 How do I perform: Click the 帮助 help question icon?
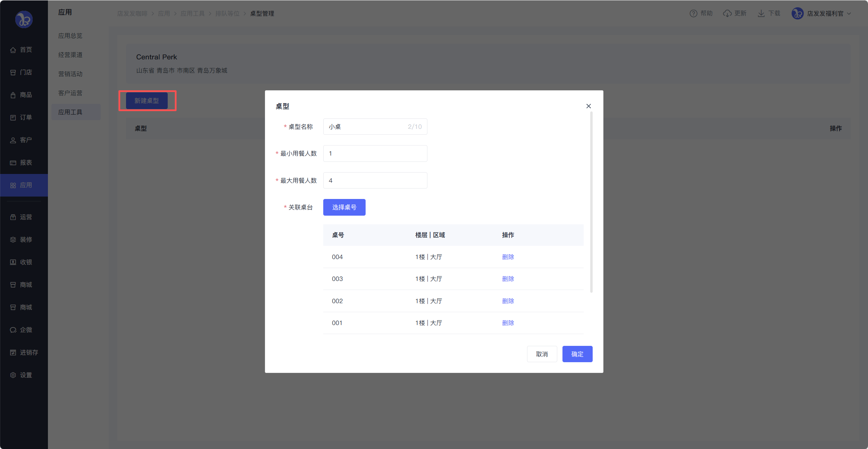[x=693, y=14]
